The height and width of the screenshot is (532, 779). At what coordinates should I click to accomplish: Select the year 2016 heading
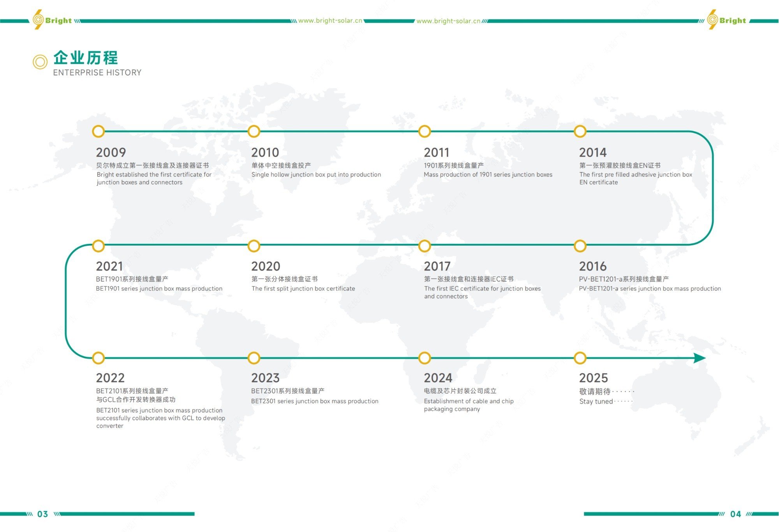(x=593, y=266)
